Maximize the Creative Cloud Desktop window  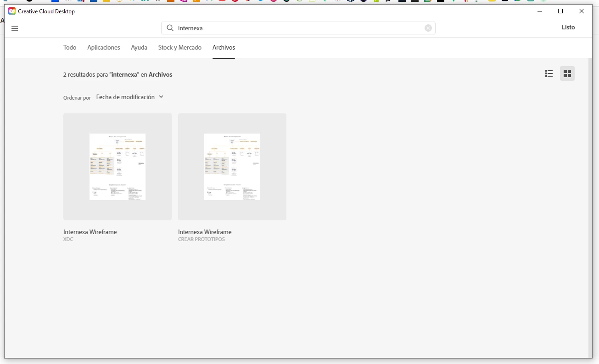tap(560, 11)
